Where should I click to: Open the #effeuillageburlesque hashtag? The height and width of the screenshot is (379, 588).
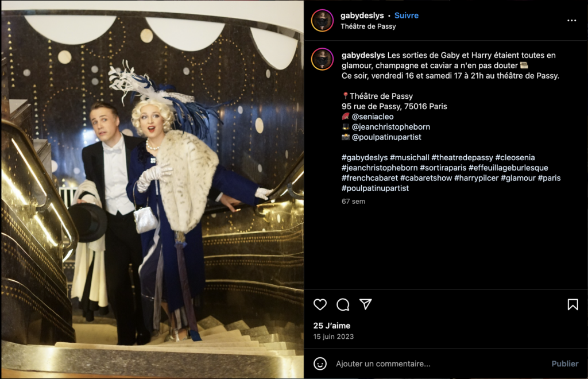click(508, 168)
